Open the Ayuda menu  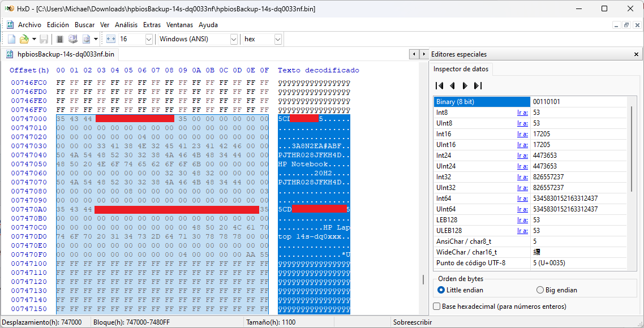click(x=208, y=25)
